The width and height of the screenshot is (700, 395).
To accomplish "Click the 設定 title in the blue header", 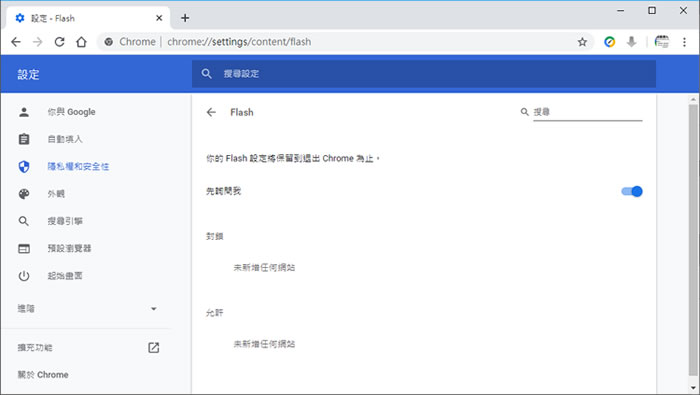I will (x=29, y=74).
